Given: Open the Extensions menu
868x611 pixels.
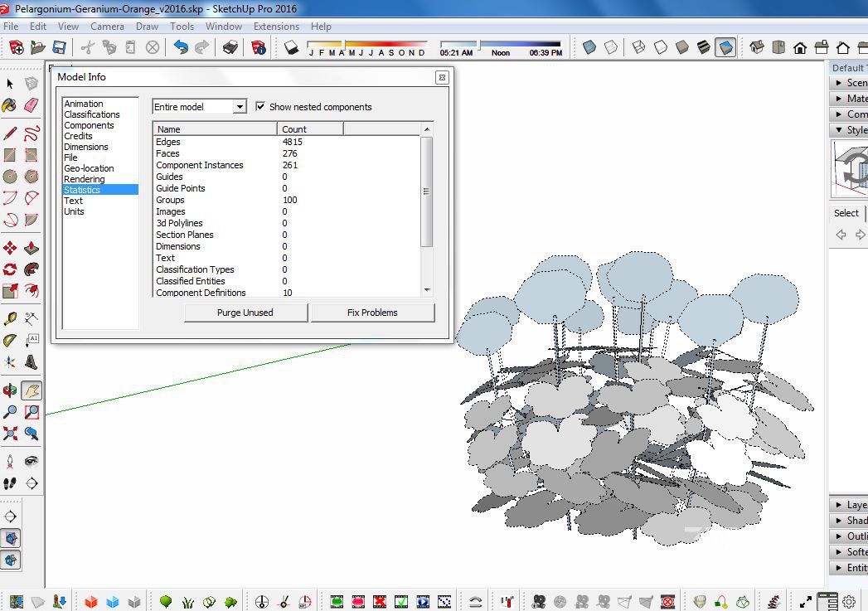Looking at the screenshot, I should [276, 27].
